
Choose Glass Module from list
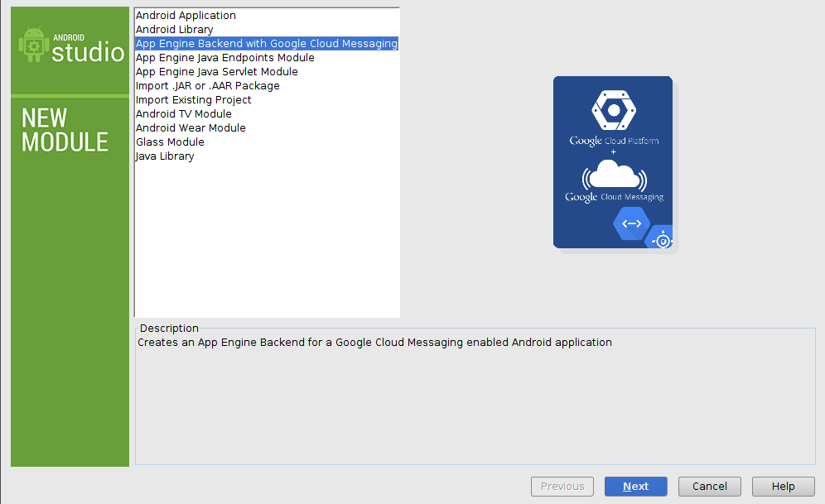(x=267, y=142)
